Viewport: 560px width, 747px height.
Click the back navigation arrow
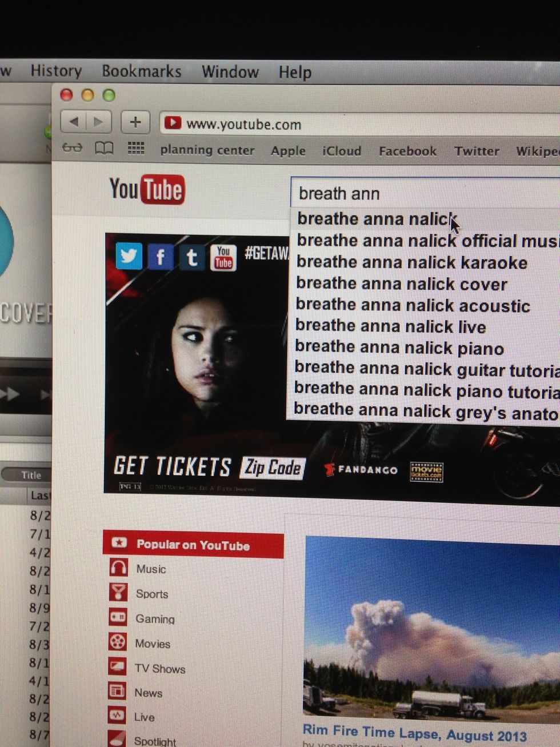74,122
